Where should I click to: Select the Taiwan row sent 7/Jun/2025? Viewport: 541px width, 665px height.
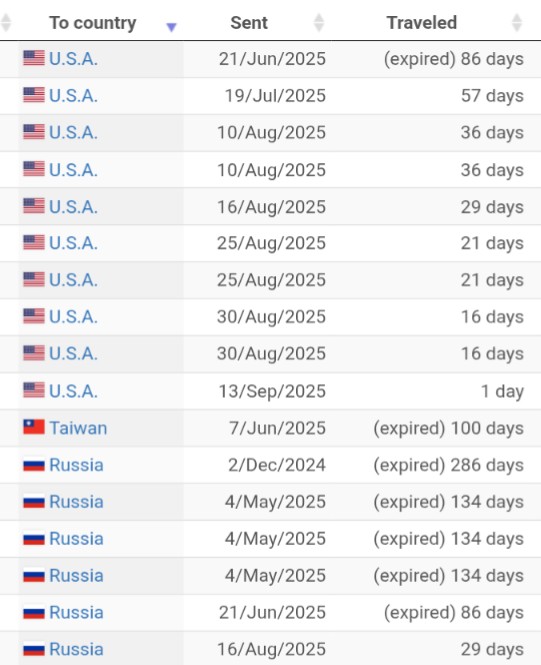[270, 428]
